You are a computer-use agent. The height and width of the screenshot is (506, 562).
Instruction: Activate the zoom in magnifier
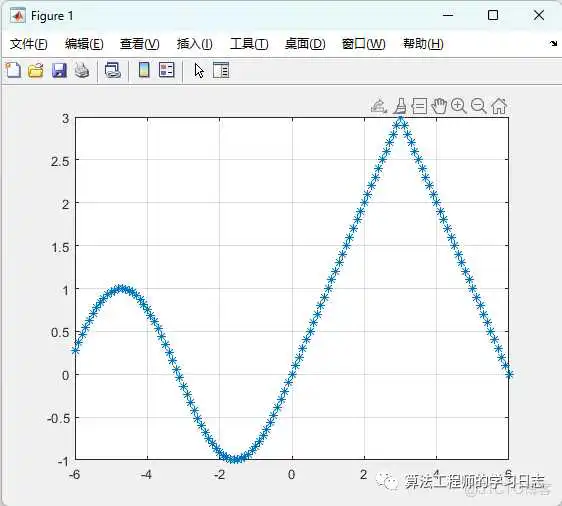pos(459,106)
